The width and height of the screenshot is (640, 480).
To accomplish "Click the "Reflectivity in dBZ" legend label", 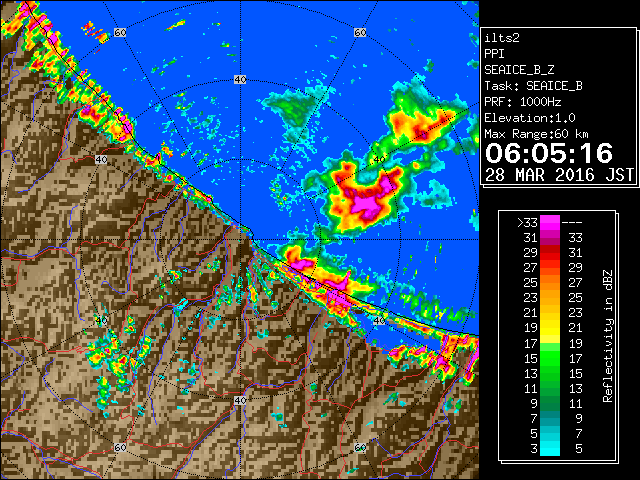I will click(607, 336).
